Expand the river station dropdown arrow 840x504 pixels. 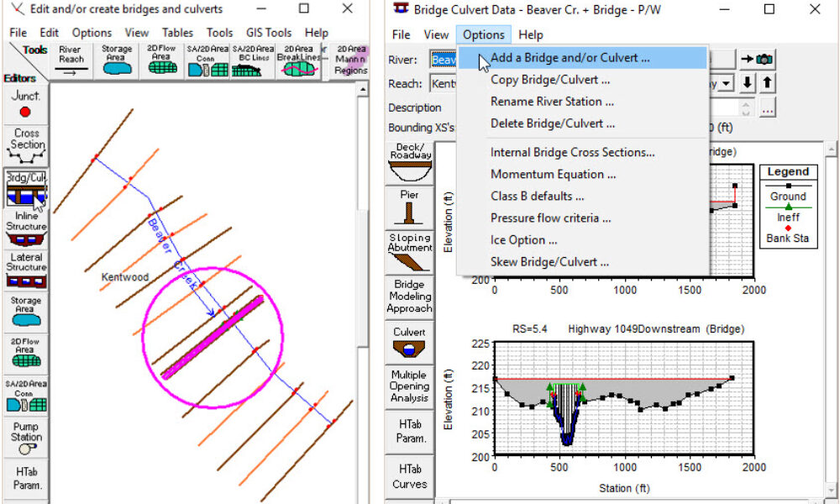[725, 83]
